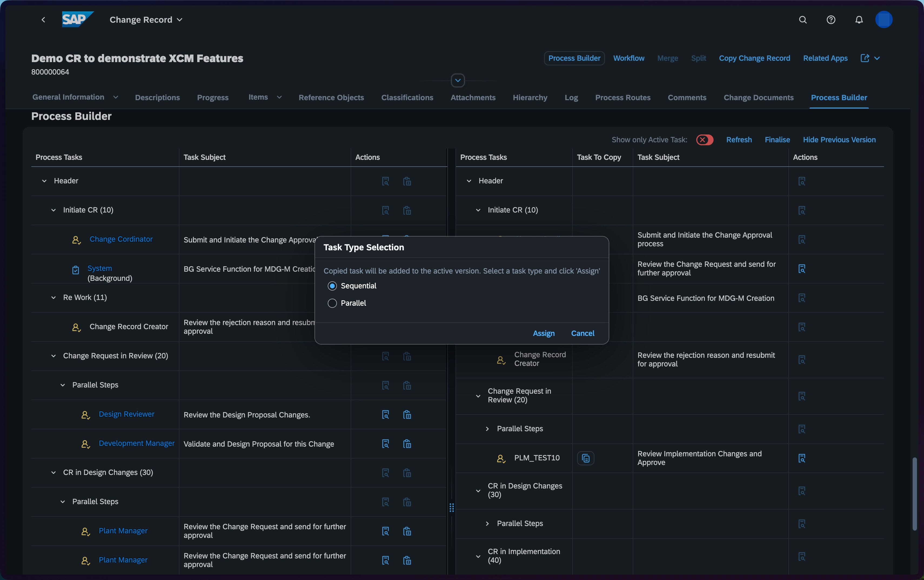The height and width of the screenshot is (580, 924).
Task: Click the PLM_TEST10 row label
Action: (537, 458)
